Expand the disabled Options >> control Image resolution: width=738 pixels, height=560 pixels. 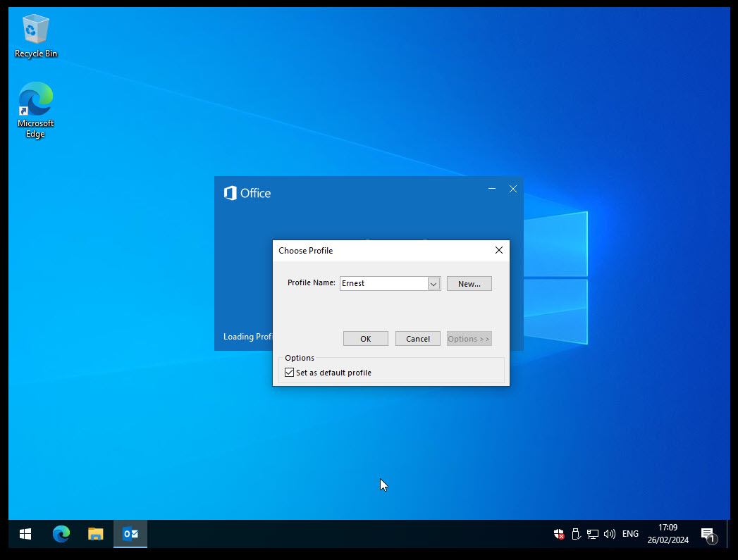coord(469,338)
